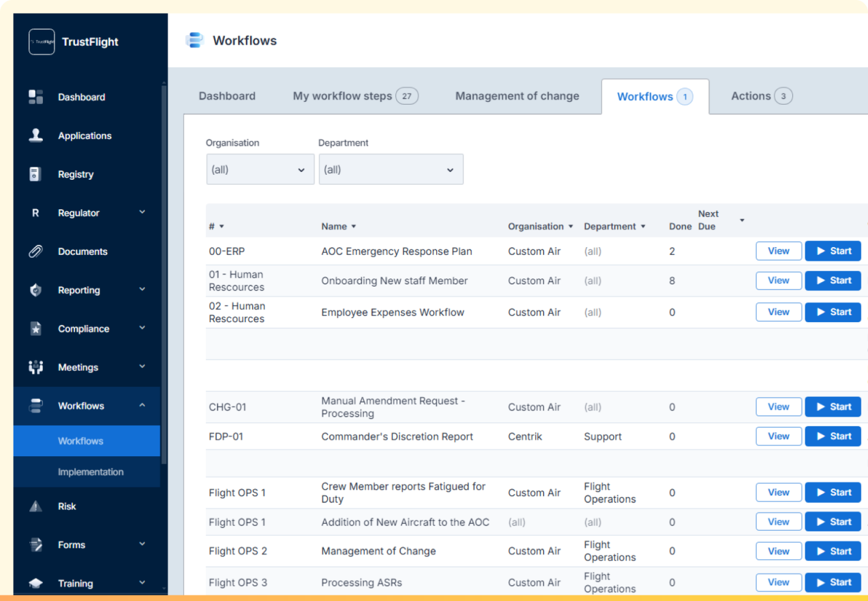Select Implementation under Workflows
This screenshot has height=601, width=868.
pos(90,472)
